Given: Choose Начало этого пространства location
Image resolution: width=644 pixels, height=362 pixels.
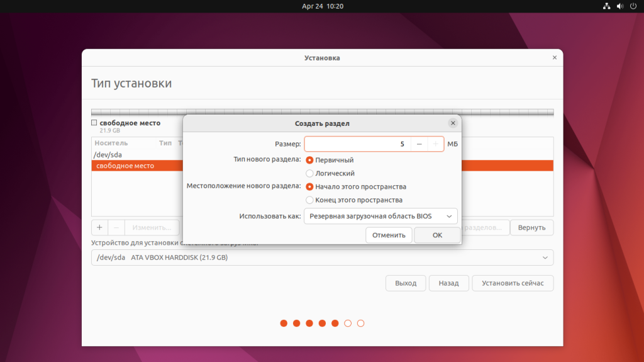Looking at the screenshot, I should [309, 186].
